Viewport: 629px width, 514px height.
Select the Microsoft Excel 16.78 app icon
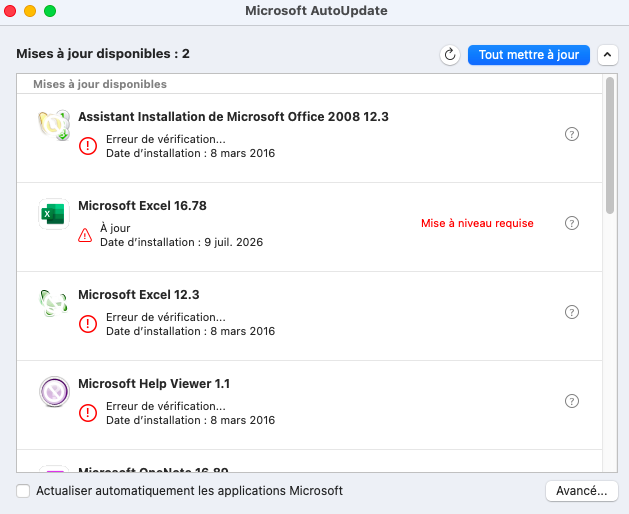pyautogui.click(x=54, y=214)
